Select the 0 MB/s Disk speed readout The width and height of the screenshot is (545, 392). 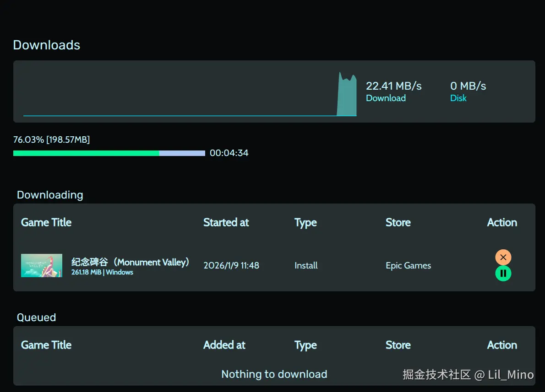(468, 86)
